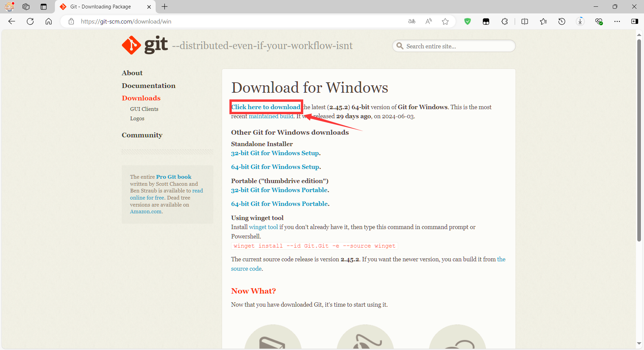Minimize the browser window
The width and height of the screenshot is (644, 350).
click(x=596, y=7)
